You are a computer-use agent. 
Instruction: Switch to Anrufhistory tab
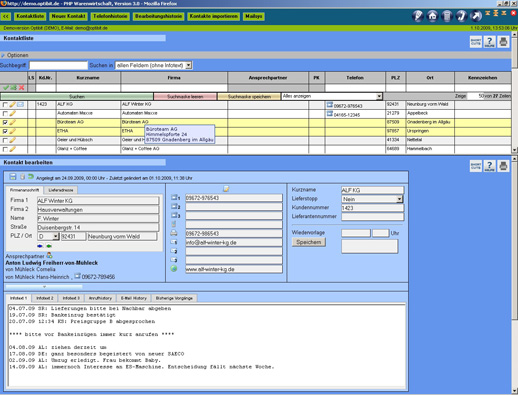(100, 298)
